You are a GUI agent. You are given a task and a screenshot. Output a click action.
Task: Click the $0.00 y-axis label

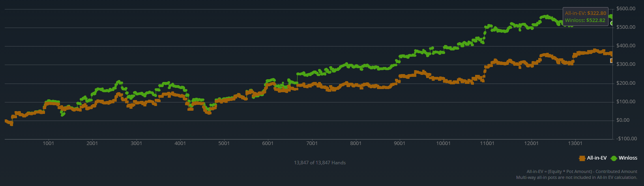pos(624,120)
